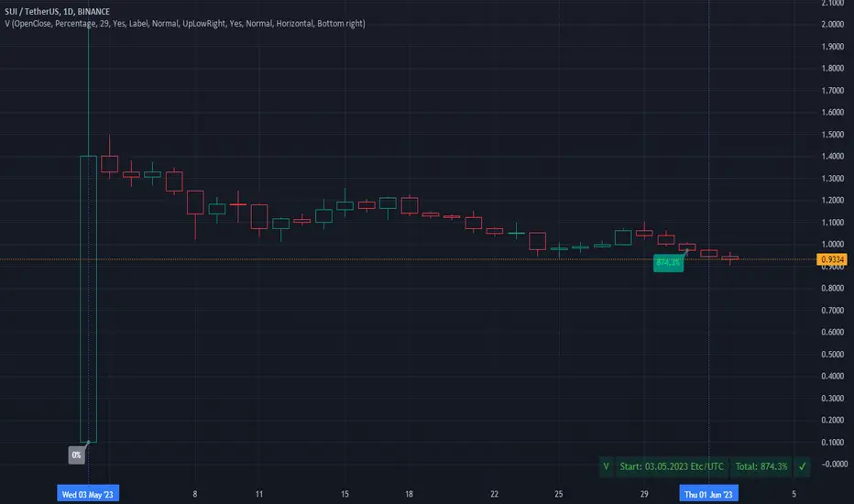Click the V cell in the bottom table
The width and height of the screenshot is (854, 504).
[607, 467]
